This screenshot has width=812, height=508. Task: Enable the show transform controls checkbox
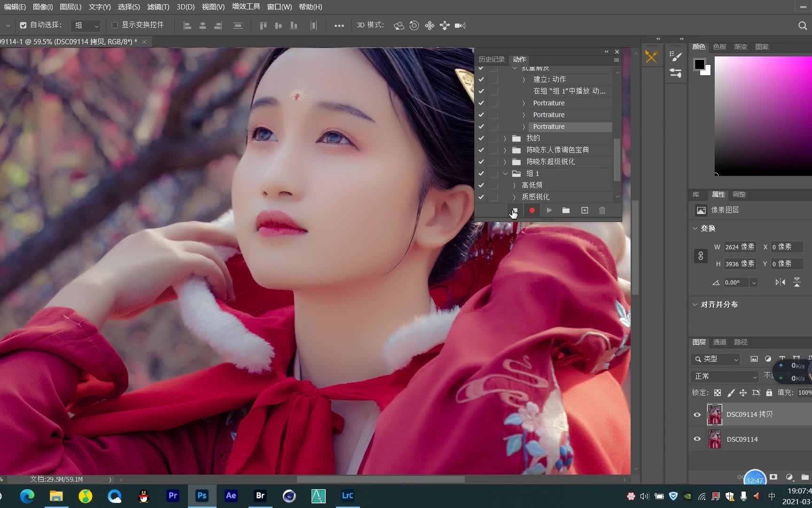pyautogui.click(x=115, y=25)
